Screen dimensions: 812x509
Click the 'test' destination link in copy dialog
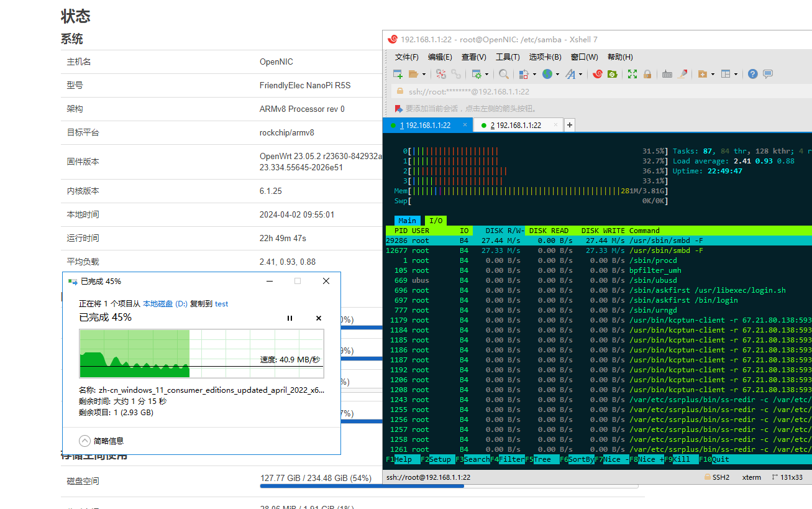tap(221, 304)
